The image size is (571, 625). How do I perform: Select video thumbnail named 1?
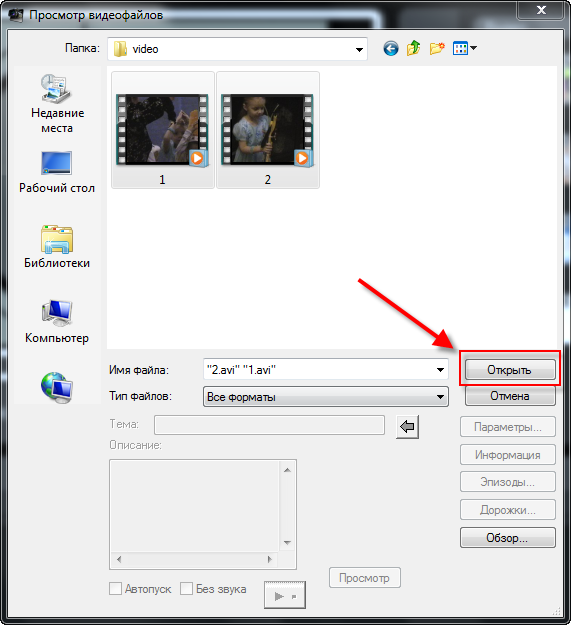(163, 130)
